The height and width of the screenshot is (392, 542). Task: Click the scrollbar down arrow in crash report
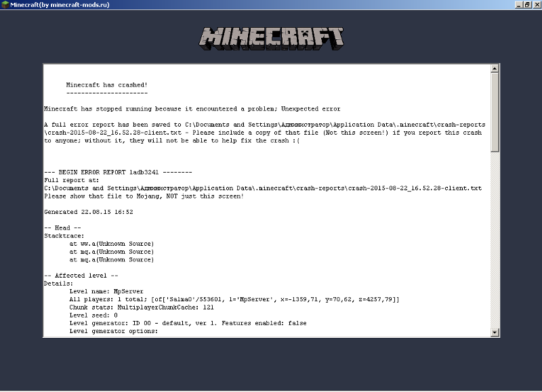pyautogui.click(x=495, y=332)
